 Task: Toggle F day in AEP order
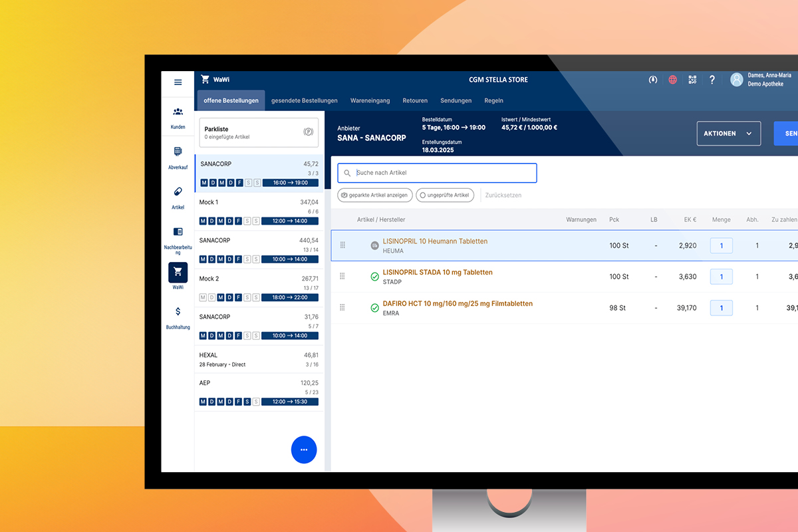(x=238, y=402)
